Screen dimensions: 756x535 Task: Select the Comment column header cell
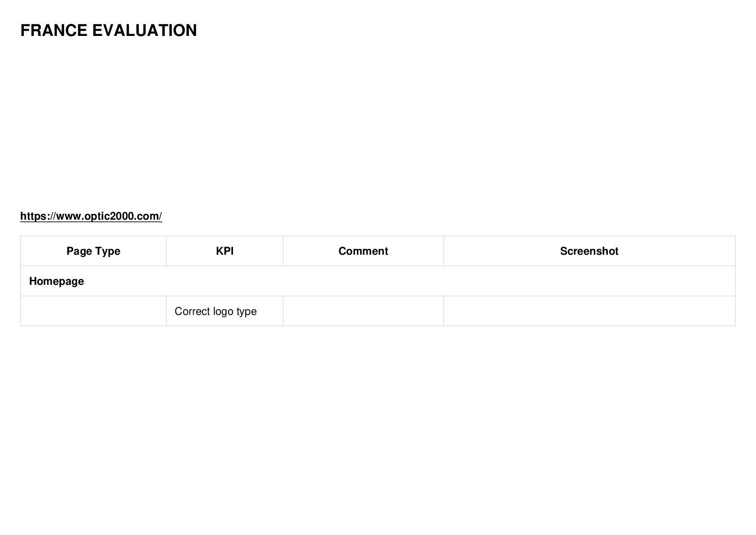[x=363, y=251]
